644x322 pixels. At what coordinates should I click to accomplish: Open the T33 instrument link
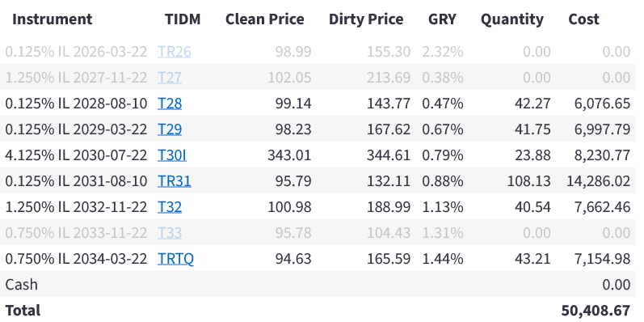(170, 233)
